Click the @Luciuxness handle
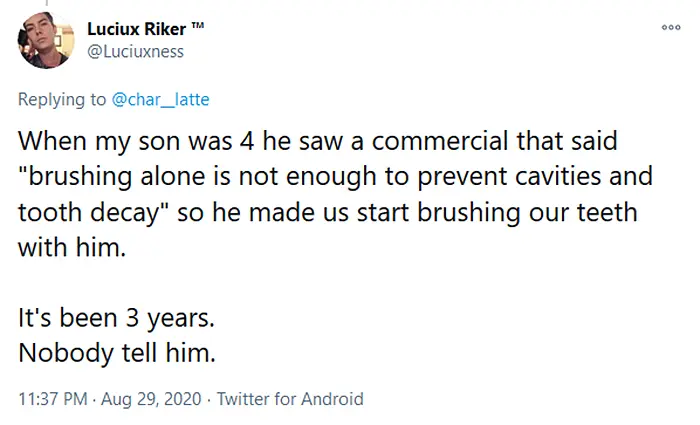Image resolution: width=700 pixels, height=425 pixels. click(x=135, y=51)
